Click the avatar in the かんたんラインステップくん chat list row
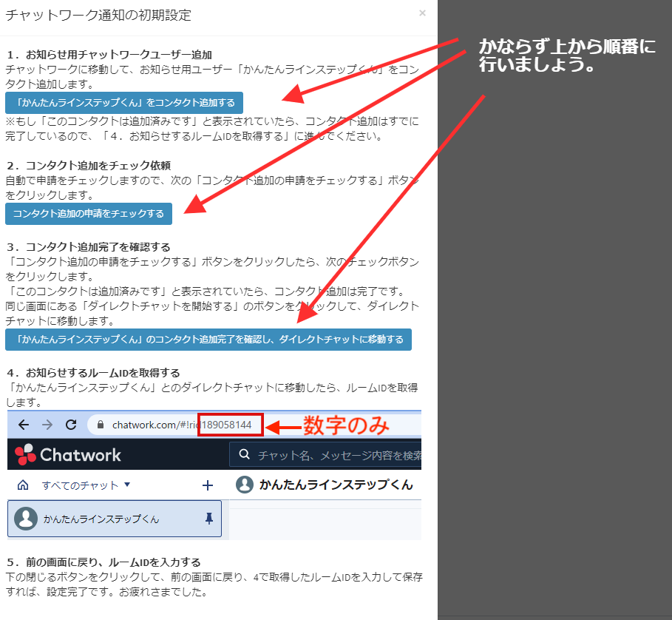 (x=26, y=519)
